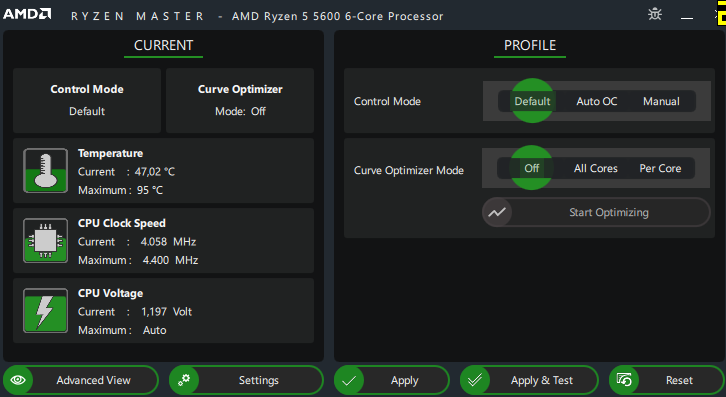Switch to the CURRENT tab

[x=163, y=45]
